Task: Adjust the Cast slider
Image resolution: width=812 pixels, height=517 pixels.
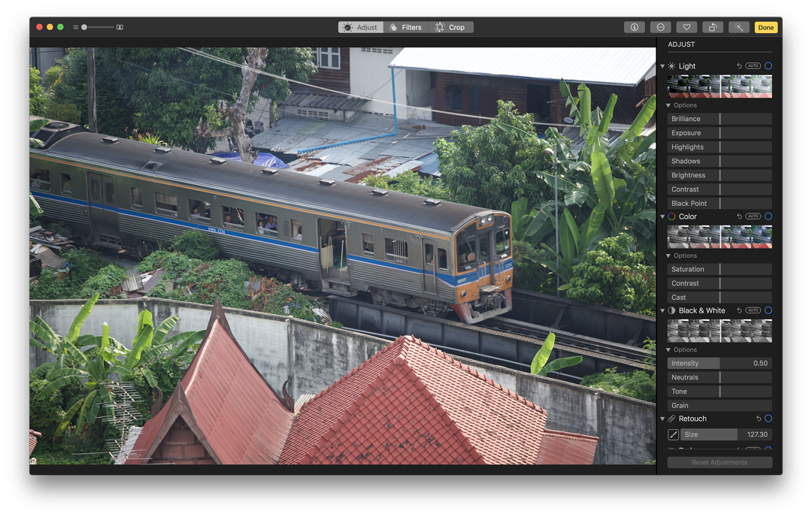Action: tap(720, 297)
